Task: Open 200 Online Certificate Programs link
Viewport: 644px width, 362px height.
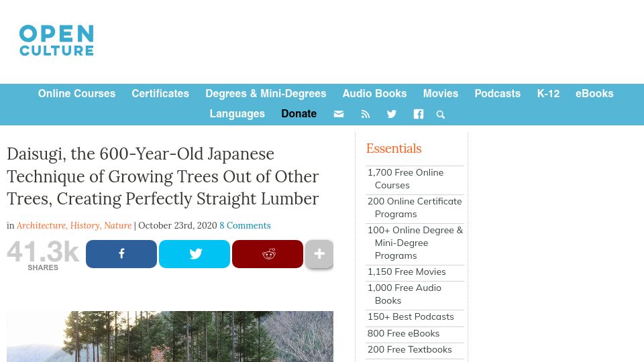Action: point(415,208)
